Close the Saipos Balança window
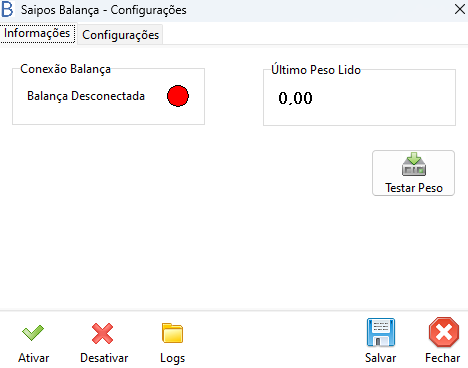The image size is (468, 368). coord(460,9)
